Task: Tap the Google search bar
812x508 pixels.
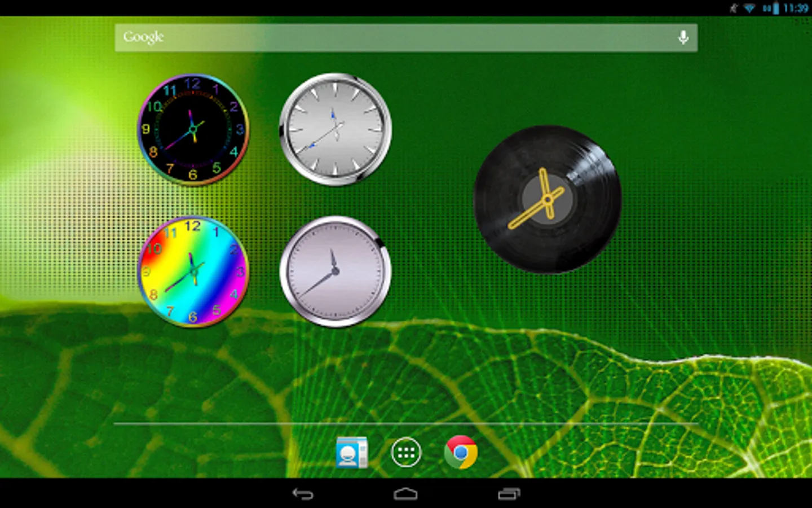Action: 406,38
